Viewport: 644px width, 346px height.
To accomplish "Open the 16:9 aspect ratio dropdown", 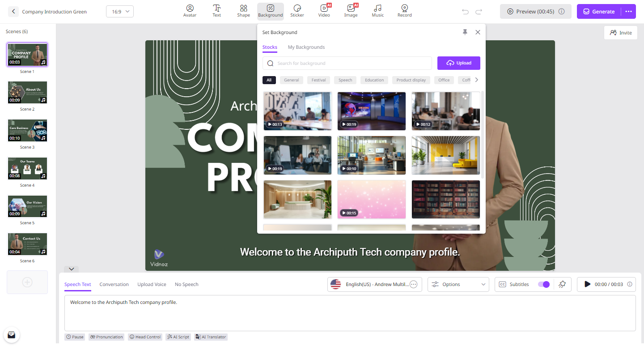I will tap(120, 12).
